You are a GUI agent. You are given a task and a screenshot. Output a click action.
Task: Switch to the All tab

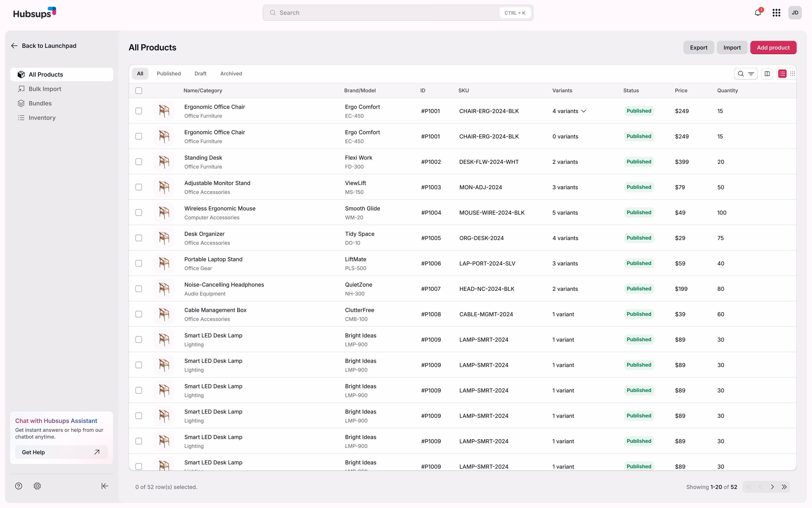140,74
